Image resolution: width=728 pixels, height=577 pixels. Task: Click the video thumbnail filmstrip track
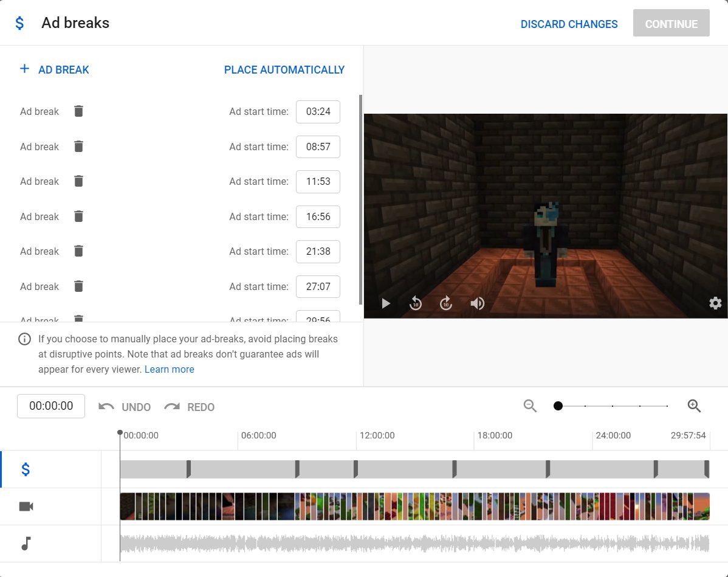point(414,506)
